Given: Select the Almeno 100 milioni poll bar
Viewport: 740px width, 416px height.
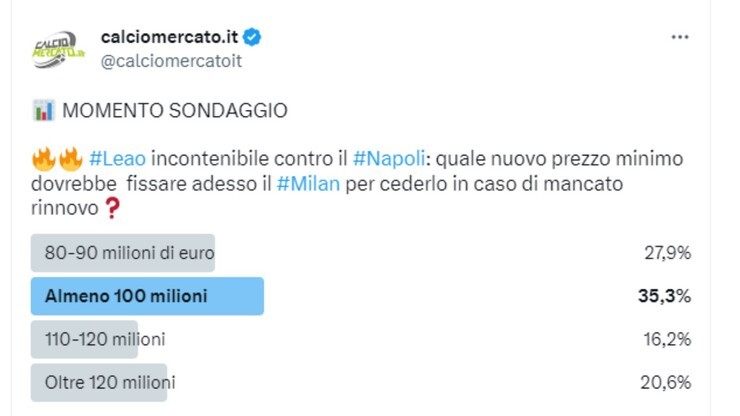Looking at the screenshot, I should coord(148,296).
